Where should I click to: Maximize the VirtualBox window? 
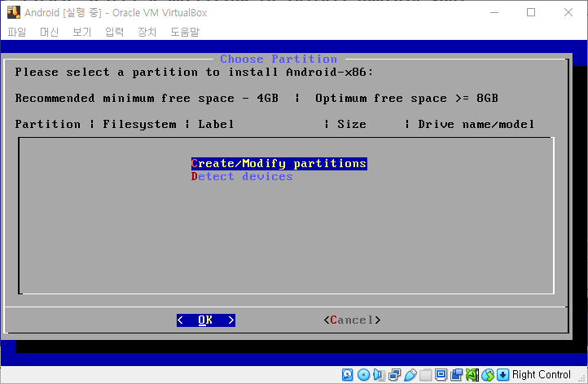click(531, 12)
